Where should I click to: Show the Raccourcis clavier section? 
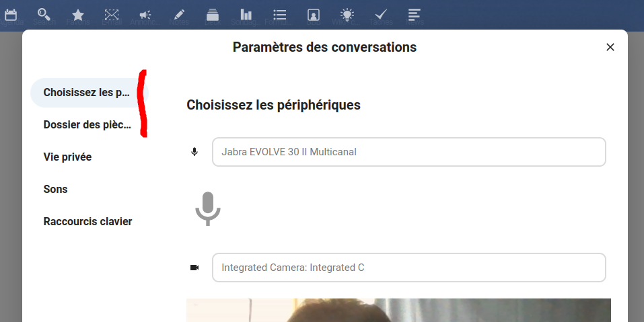(x=89, y=222)
